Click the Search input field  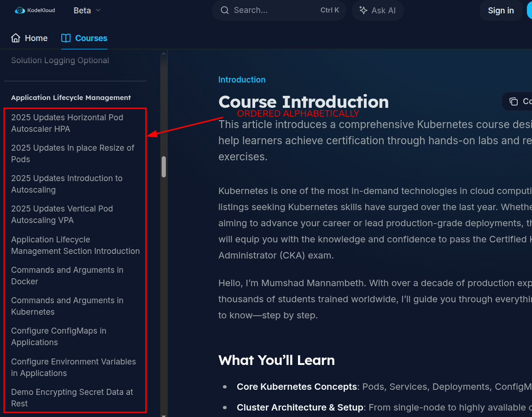pyautogui.click(x=279, y=10)
